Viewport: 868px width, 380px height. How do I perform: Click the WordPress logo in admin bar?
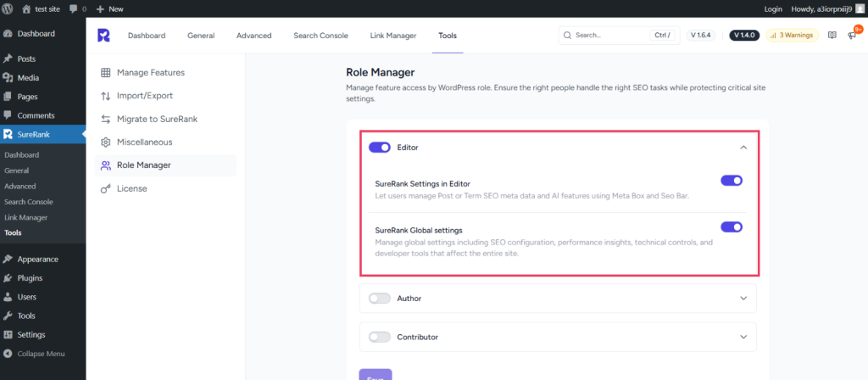(7, 8)
